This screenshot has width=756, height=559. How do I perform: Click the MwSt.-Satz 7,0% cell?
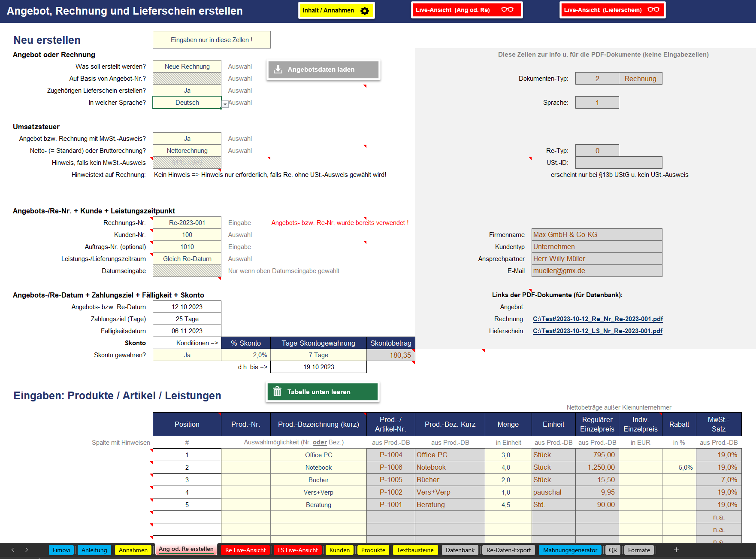pyautogui.click(x=719, y=480)
